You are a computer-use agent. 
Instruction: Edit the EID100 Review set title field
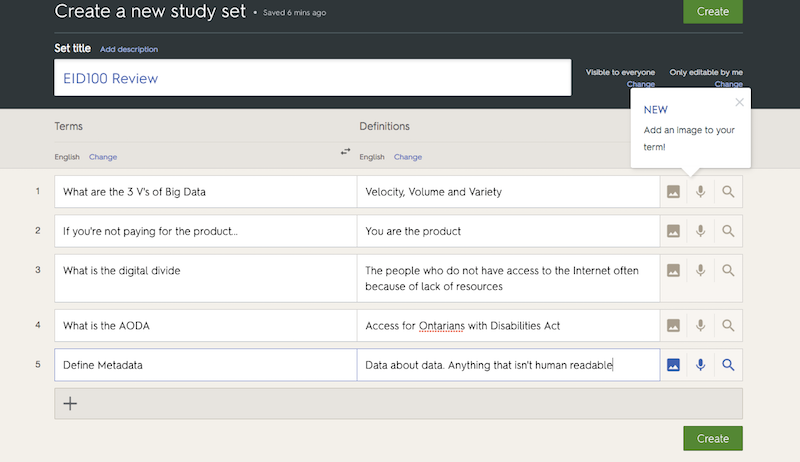click(312, 78)
